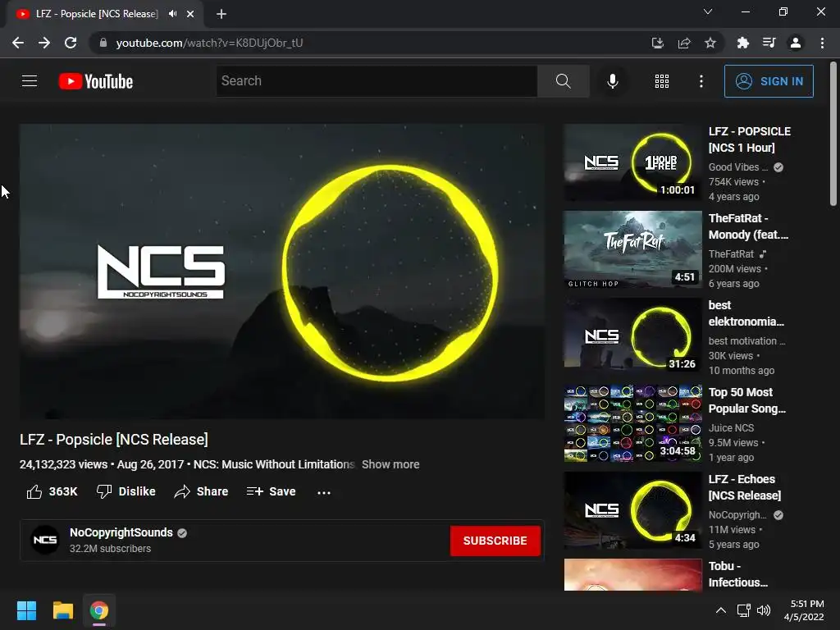Open more actions ellipsis under video
840x630 pixels.
click(323, 492)
